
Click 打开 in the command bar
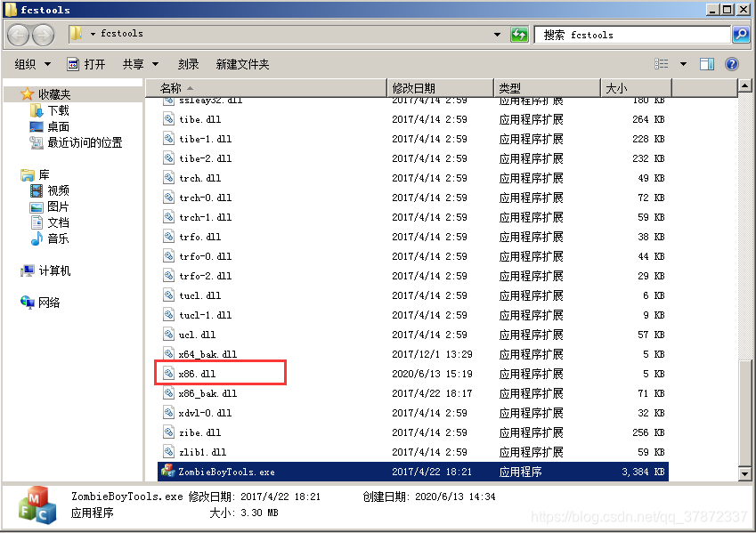93,63
